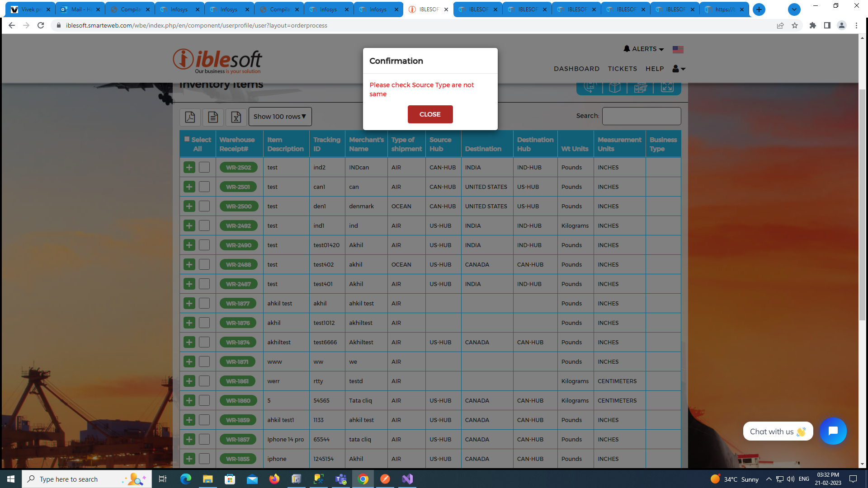Go to DASHBOARD menu

pyautogui.click(x=576, y=69)
